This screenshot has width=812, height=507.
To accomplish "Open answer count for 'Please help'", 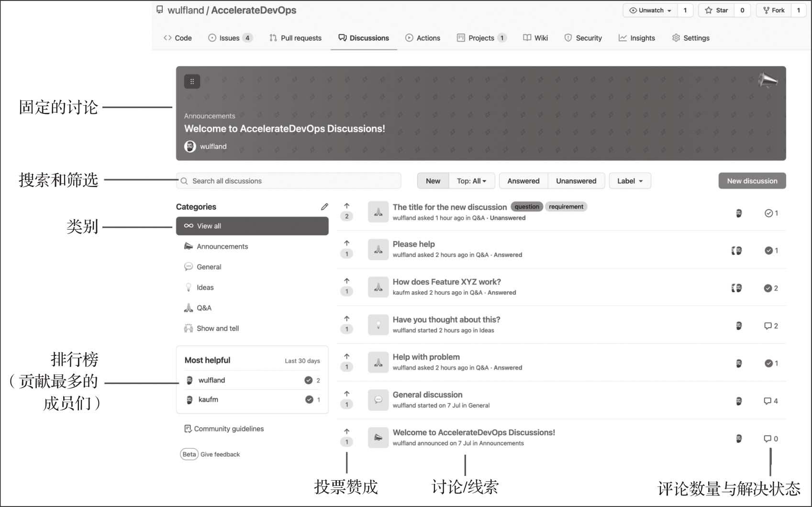I will (771, 251).
